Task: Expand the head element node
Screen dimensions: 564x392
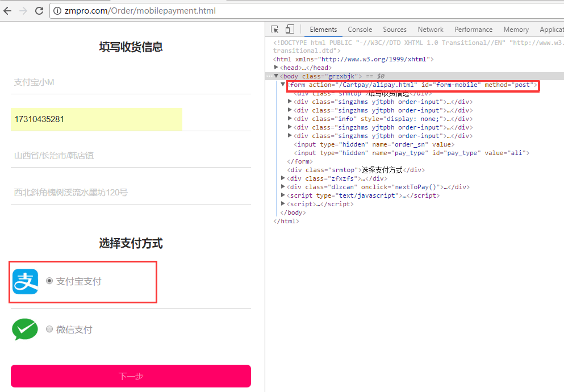Action: pos(277,68)
